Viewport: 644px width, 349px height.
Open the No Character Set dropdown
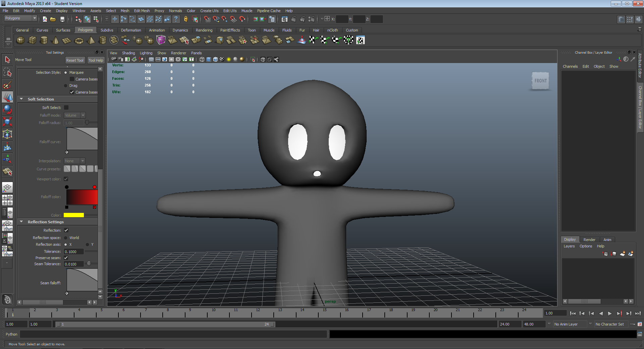tap(611, 324)
